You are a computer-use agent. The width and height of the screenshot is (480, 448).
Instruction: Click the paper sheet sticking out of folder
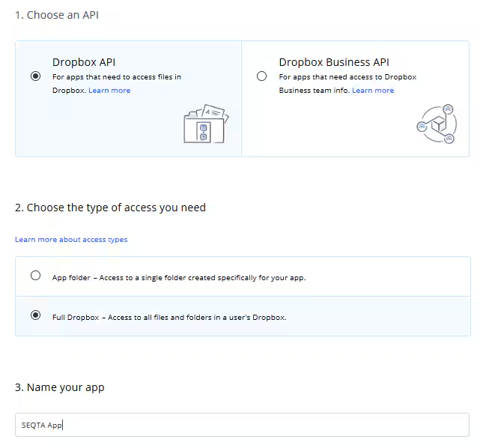214,112
